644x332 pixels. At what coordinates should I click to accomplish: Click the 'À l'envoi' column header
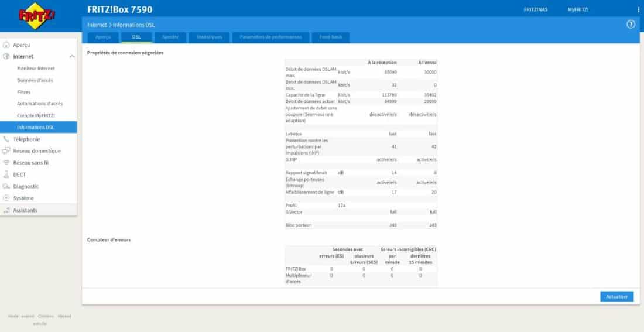pos(427,63)
